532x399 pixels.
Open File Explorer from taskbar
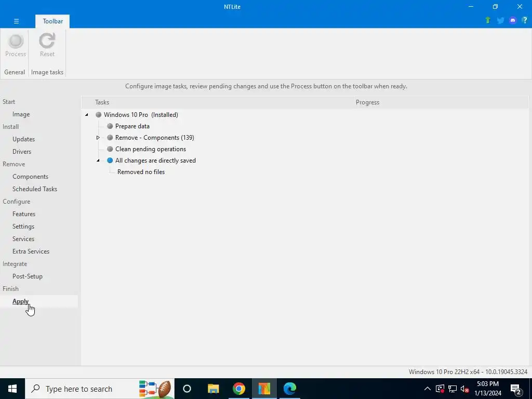click(x=213, y=389)
